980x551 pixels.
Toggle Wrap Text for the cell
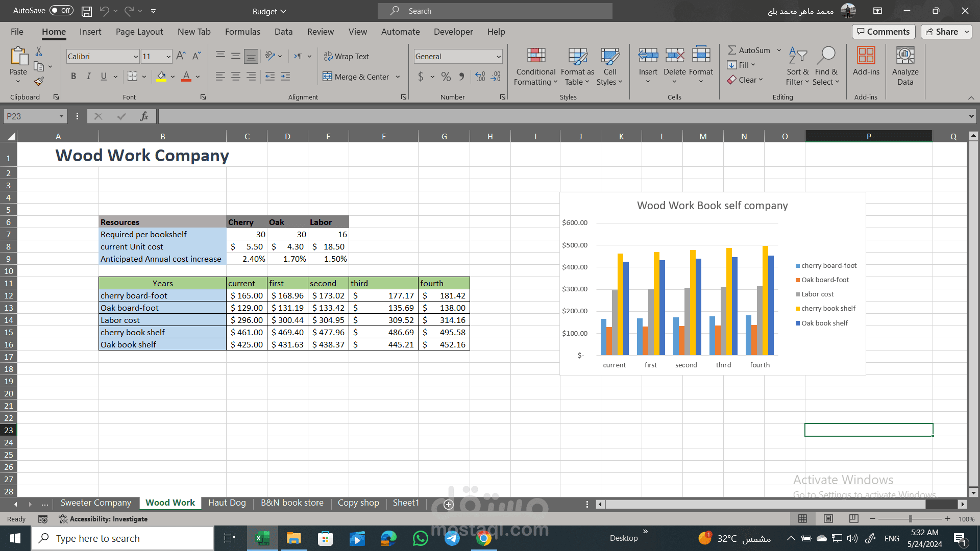(347, 56)
